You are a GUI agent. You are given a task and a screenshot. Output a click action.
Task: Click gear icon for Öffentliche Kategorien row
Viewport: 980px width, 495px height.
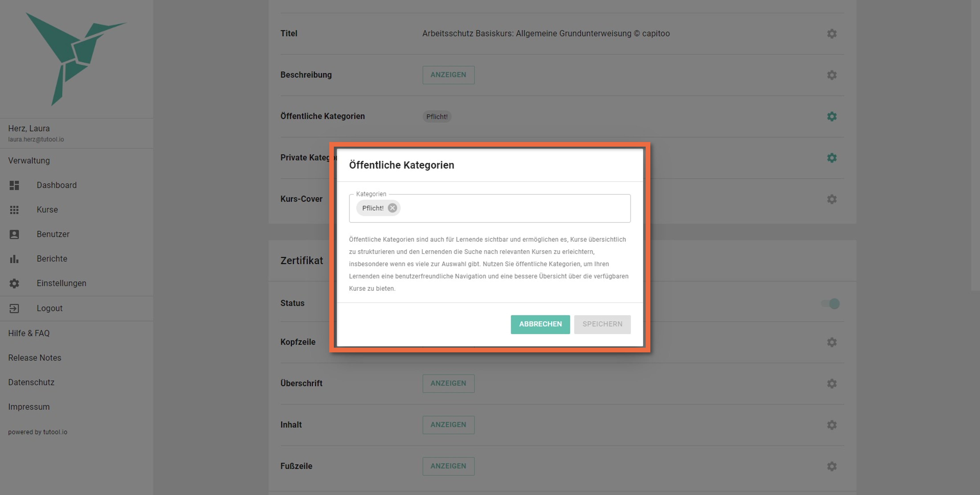click(x=832, y=117)
